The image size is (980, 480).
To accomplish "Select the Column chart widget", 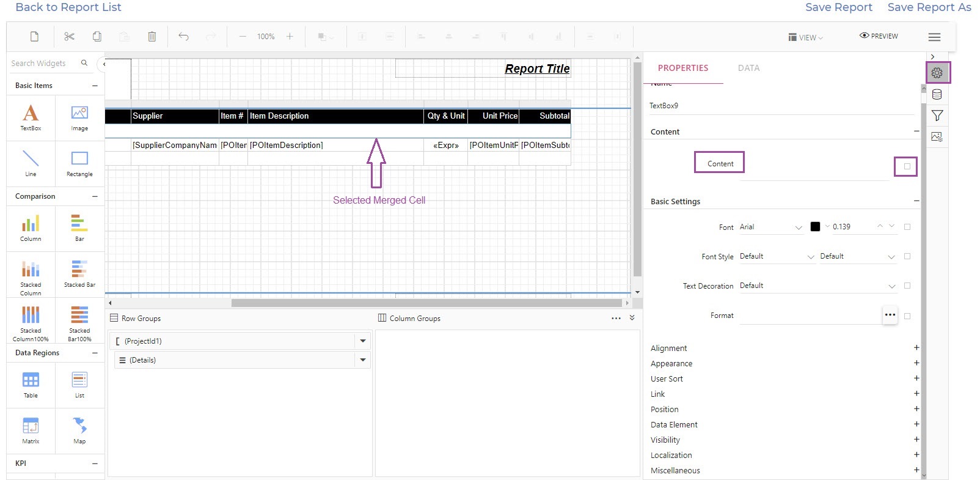I will point(31,228).
